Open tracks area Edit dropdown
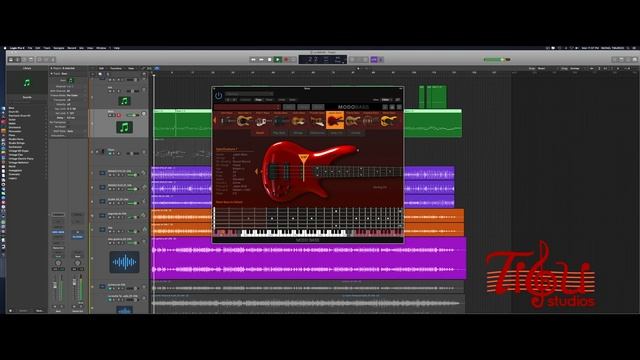The height and width of the screenshot is (360, 640). point(102,68)
